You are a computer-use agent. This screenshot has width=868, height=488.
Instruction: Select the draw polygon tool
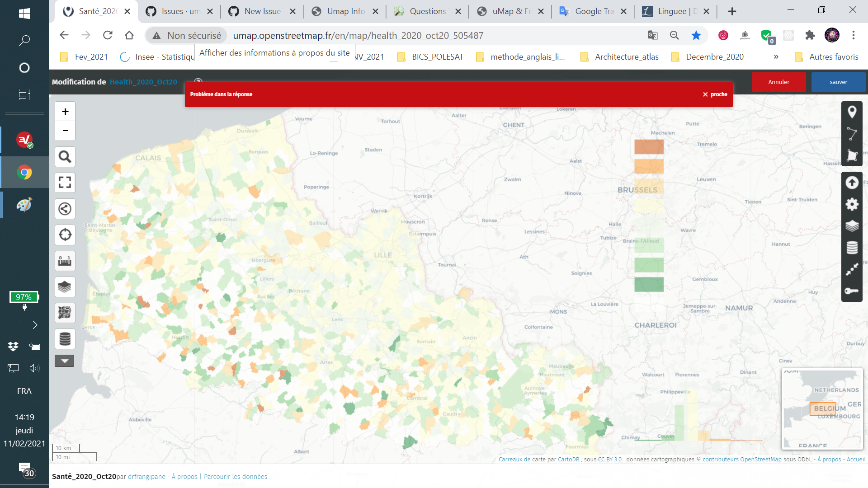[x=852, y=155]
